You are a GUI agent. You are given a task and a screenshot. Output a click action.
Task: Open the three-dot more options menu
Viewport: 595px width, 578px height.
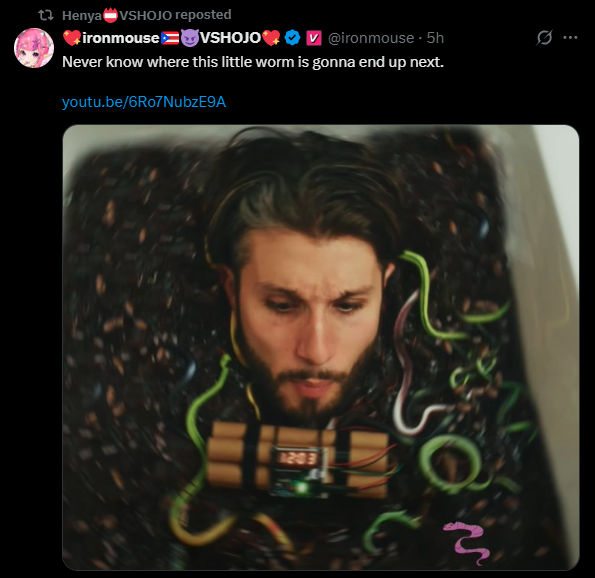tap(570, 38)
